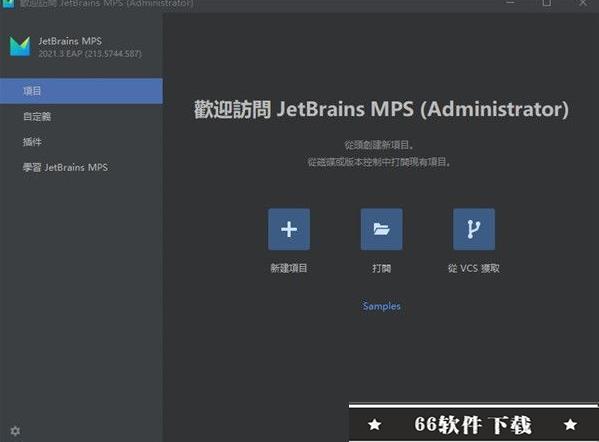Minimize the welcome window
The width and height of the screenshot is (599, 442).
[510, 3]
